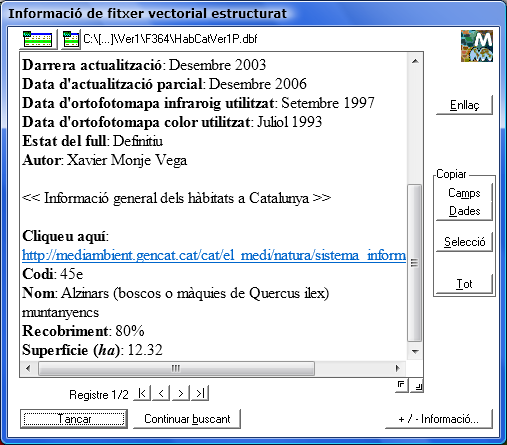Go to first record button
The height and width of the screenshot is (445, 507).
(142, 393)
